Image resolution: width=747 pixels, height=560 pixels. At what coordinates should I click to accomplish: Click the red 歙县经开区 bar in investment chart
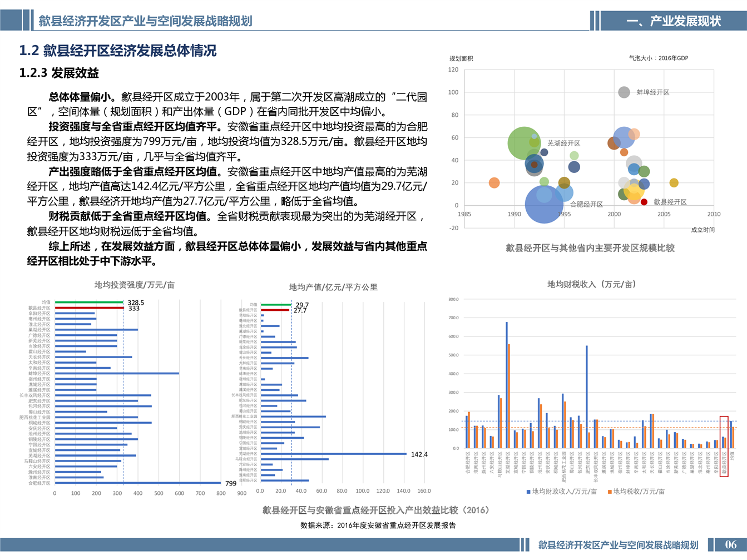point(90,308)
